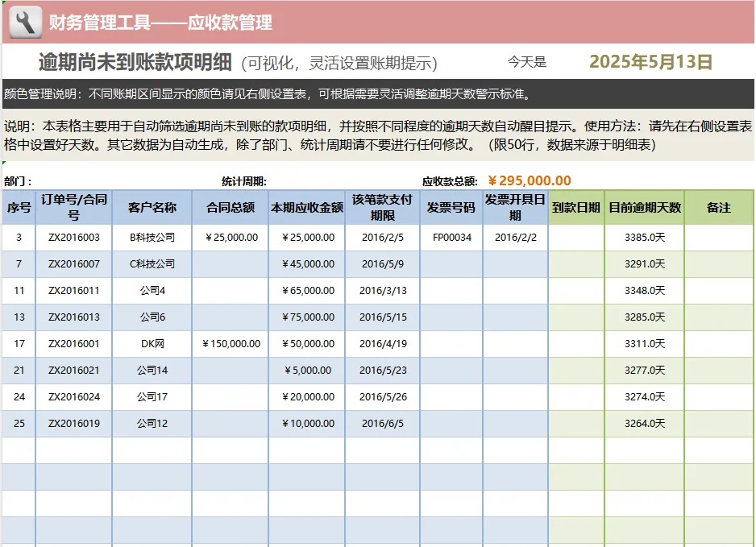Click payment deadline 2016/5/26

[383, 396]
